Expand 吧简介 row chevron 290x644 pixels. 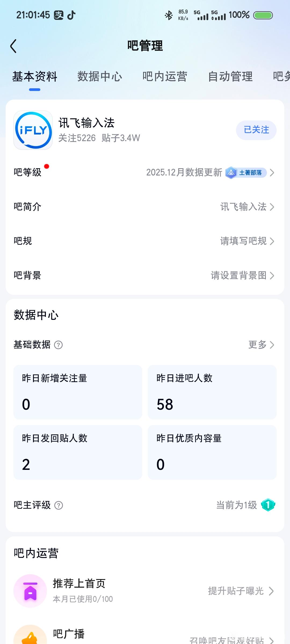click(272, 207)
